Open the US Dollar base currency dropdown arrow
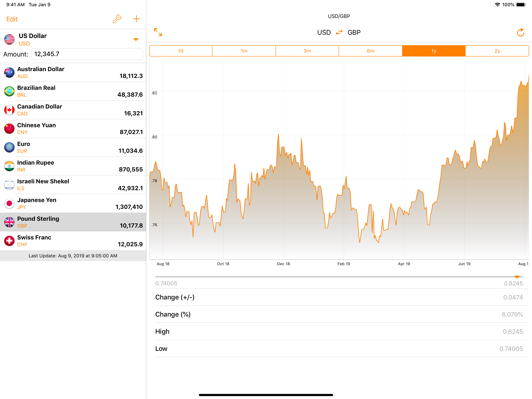 [x=136, y=40]
